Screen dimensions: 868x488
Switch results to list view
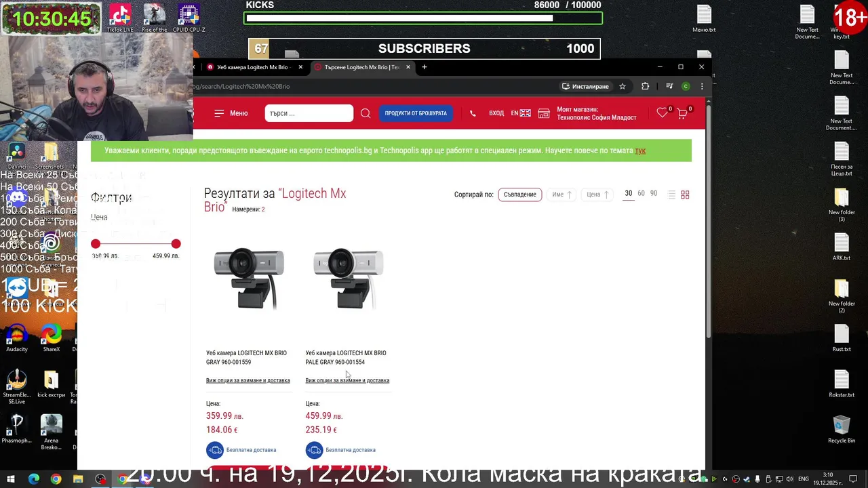(671, 195)
